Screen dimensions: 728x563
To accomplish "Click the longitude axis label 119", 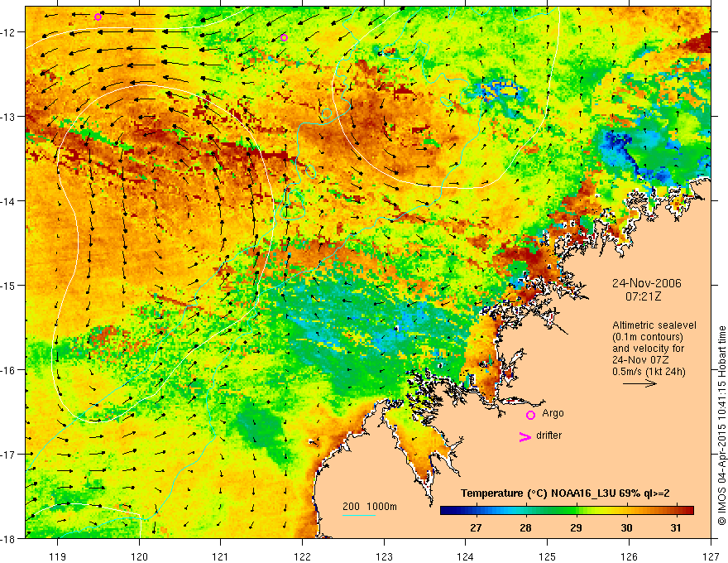I will (58, 557).
